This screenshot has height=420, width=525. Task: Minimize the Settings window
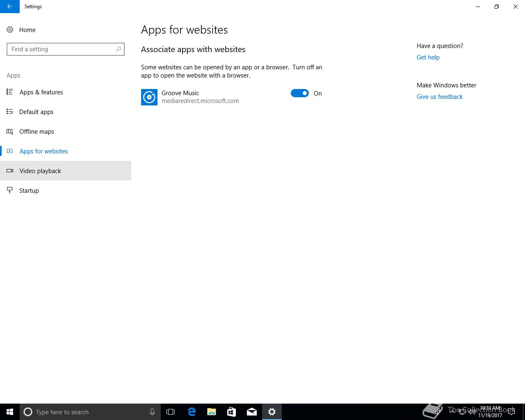point(478,7)
